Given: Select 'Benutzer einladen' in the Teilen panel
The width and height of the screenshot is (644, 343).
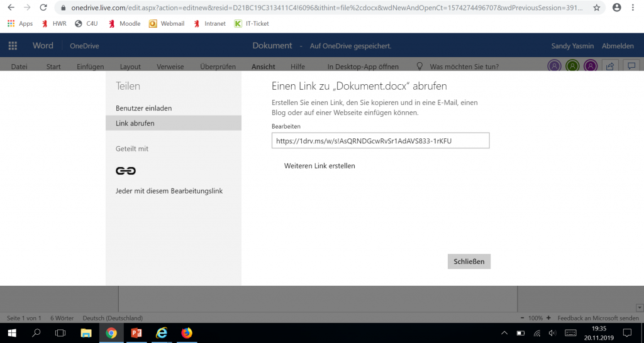Looking at the screenshot, I should pyautogui.click(x=144, y=108).
